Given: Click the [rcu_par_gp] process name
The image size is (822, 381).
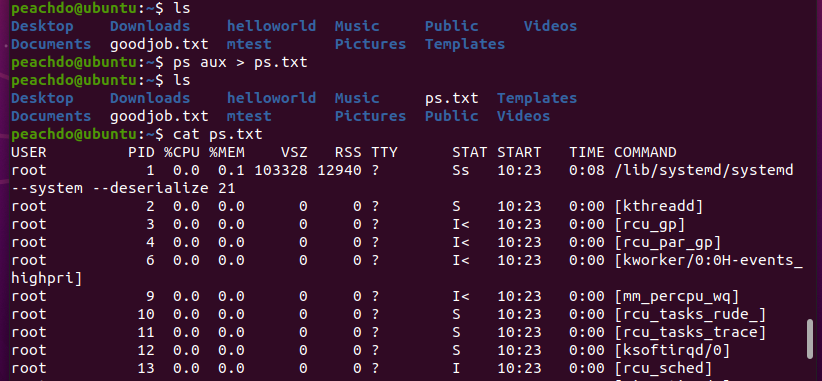Looking at the screenshot, I should (x=668, y=243).
